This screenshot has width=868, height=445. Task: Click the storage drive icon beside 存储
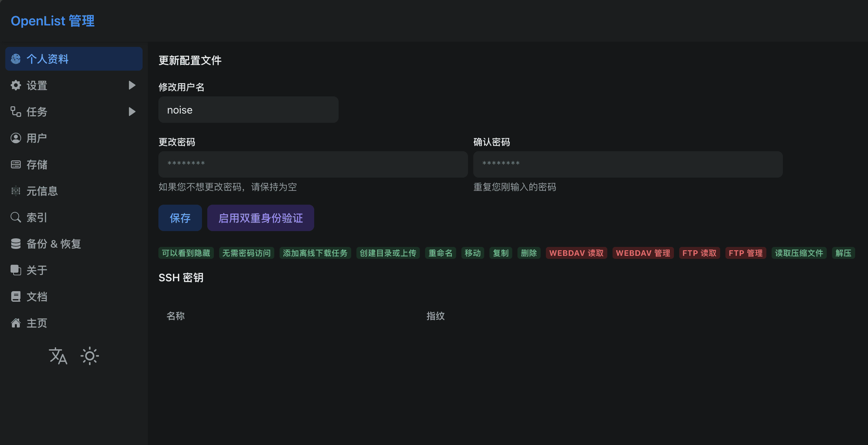(16, 164)
